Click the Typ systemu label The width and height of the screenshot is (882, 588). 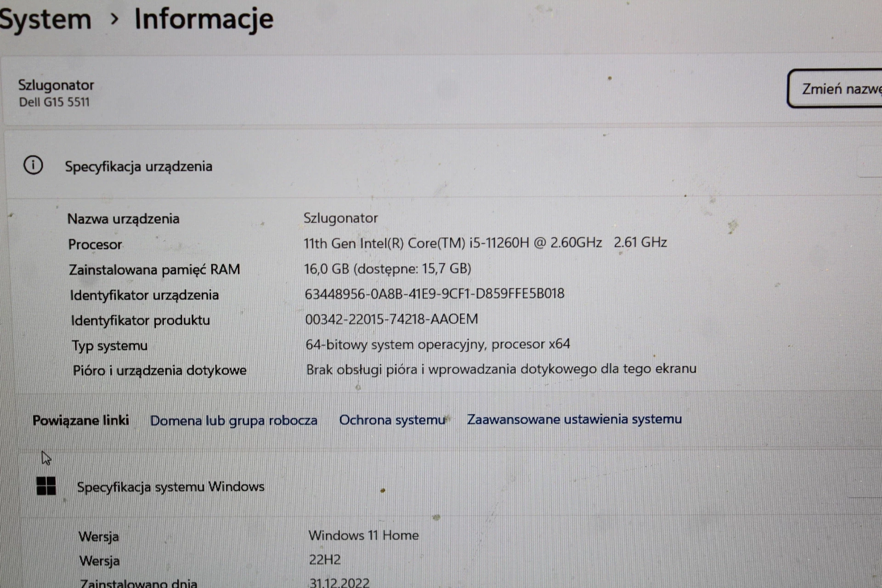[110, 345]
